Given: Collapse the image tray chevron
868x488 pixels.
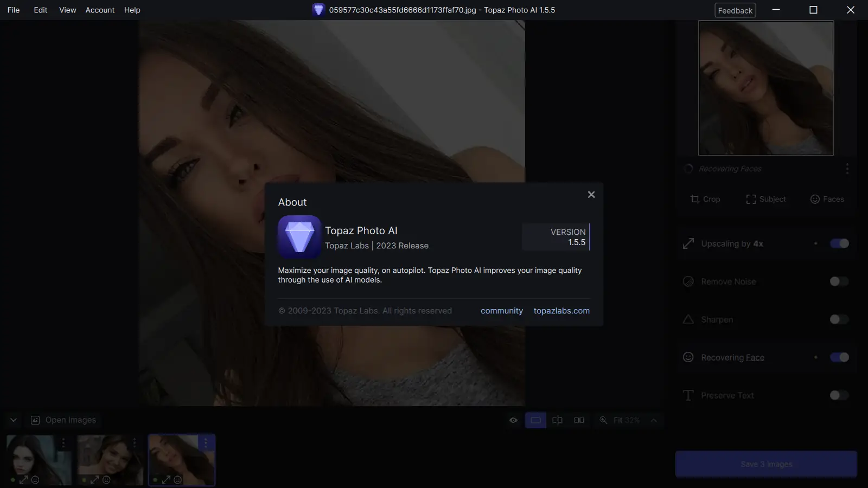Looking at the screenshot, I should click(14, 420).
